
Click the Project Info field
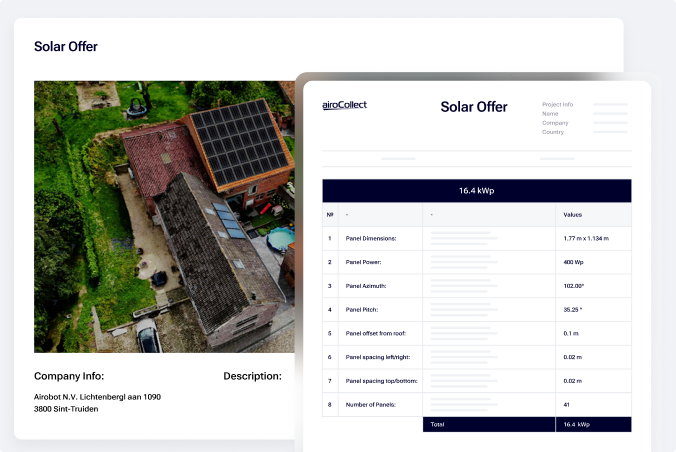(558, 104)
